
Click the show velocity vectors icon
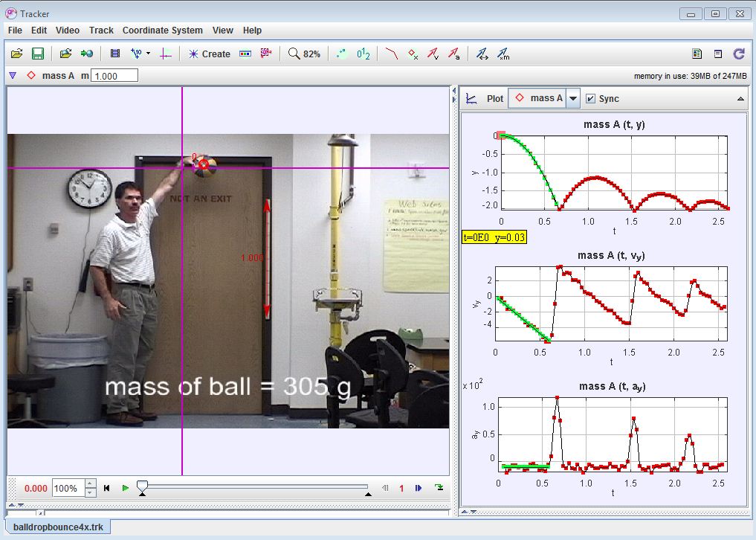click(x=433, y=54)
